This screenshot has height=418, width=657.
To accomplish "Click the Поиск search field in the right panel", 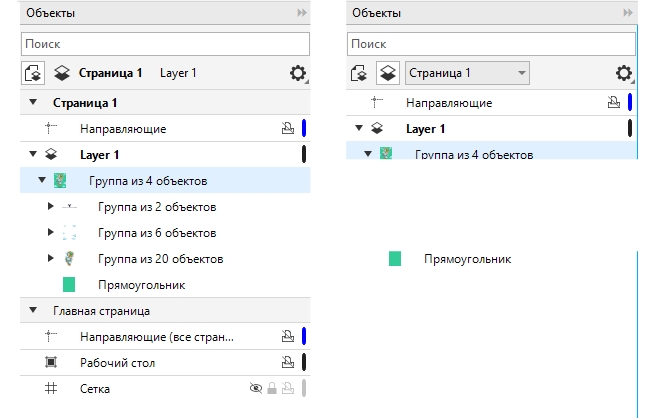I will point(491,44).
